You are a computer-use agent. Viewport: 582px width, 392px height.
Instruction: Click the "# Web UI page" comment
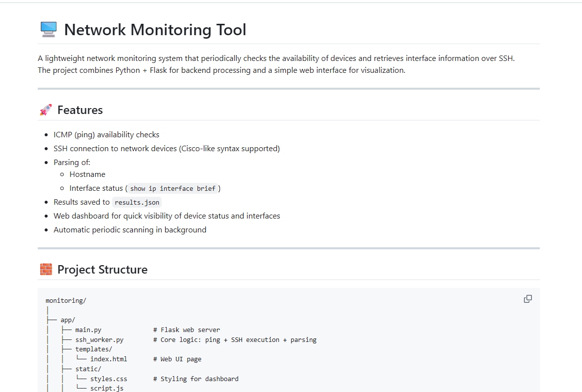point(178,359)
